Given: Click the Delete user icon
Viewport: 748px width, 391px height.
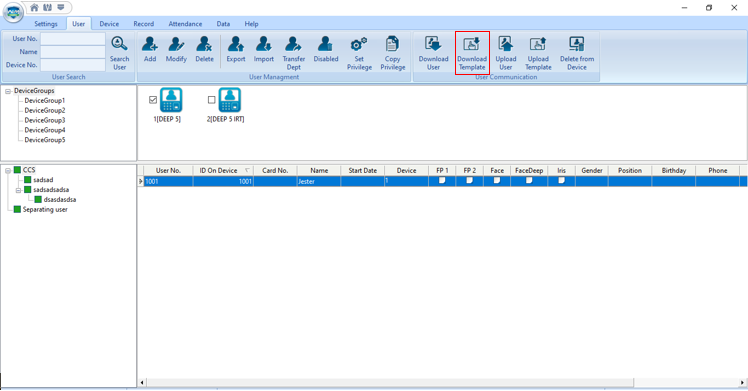Looking at the screenshot, I should coord(204,44).
